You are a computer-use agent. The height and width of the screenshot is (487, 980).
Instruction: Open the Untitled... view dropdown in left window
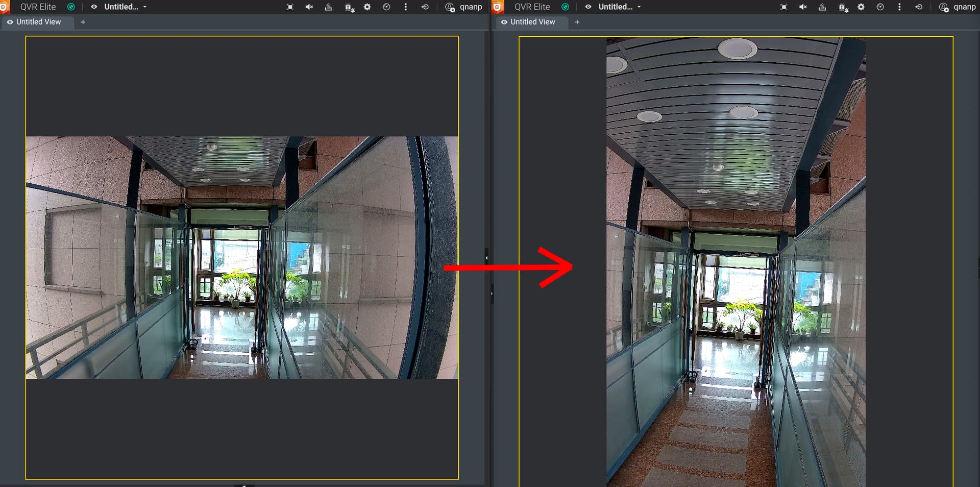click(x=126, y=7)
